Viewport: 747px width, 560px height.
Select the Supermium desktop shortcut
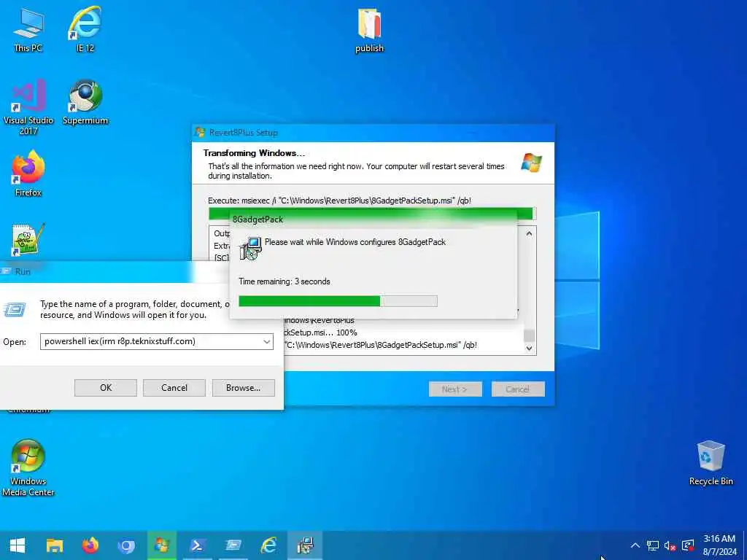pyautogui.click(x=85, y=102)
